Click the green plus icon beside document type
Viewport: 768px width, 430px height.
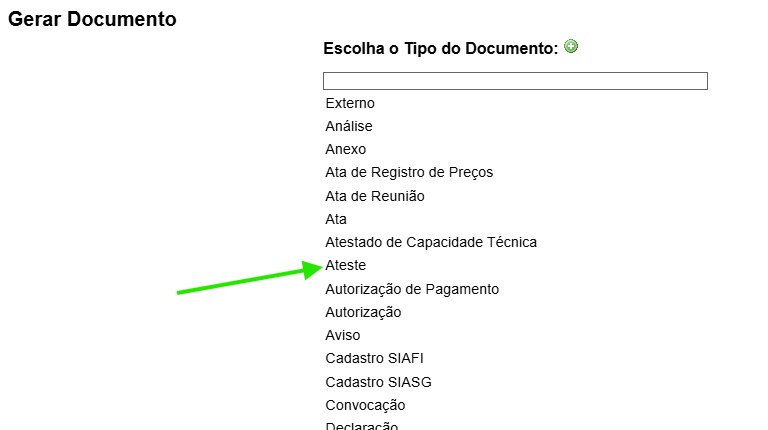pos(571,46)
